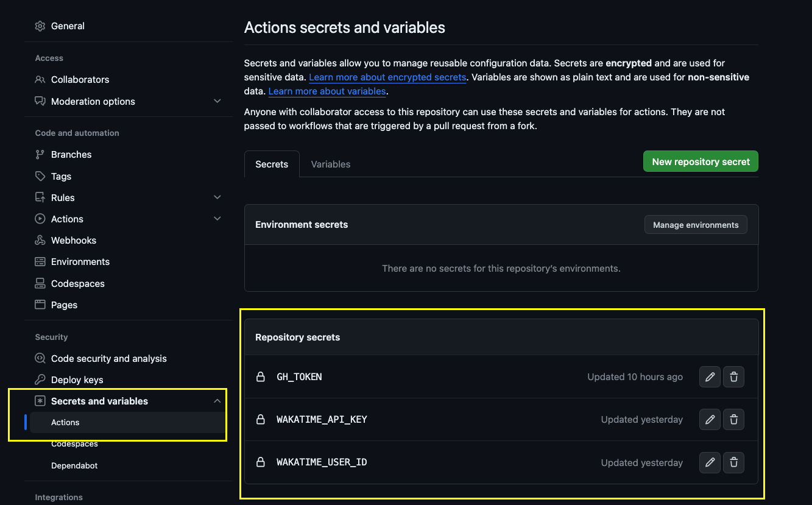Image resolution: width=812 pixels, height=505 pixels.
Task: Delete the WAKATIME_API_KEY secret via trash icon
Action: [733, 419]
